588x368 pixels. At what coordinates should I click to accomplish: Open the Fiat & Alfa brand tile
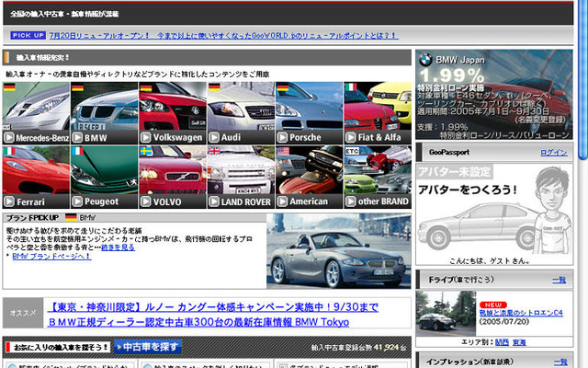click(x=378, y=113)
